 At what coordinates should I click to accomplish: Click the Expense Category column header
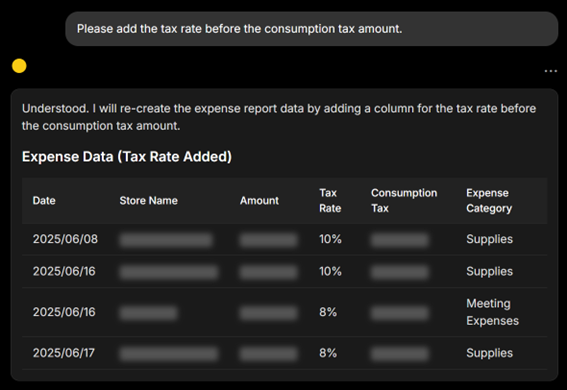pos(489,201)
